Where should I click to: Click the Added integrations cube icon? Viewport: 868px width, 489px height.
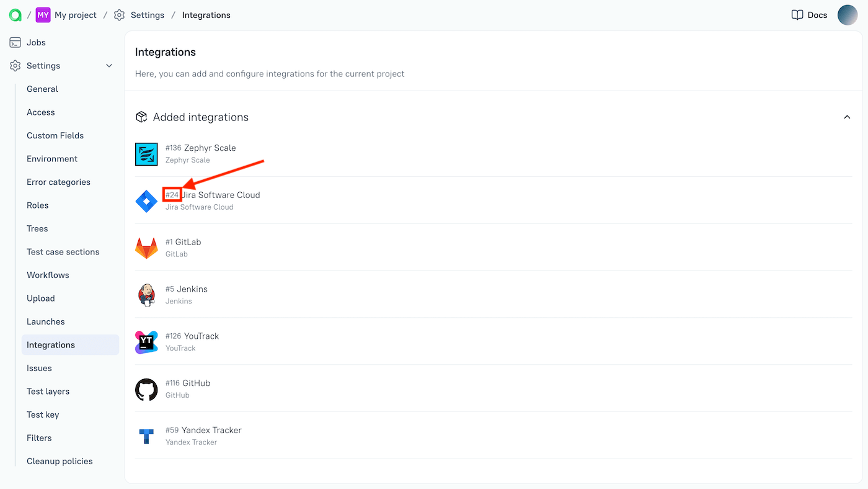(x=141, y=117)
